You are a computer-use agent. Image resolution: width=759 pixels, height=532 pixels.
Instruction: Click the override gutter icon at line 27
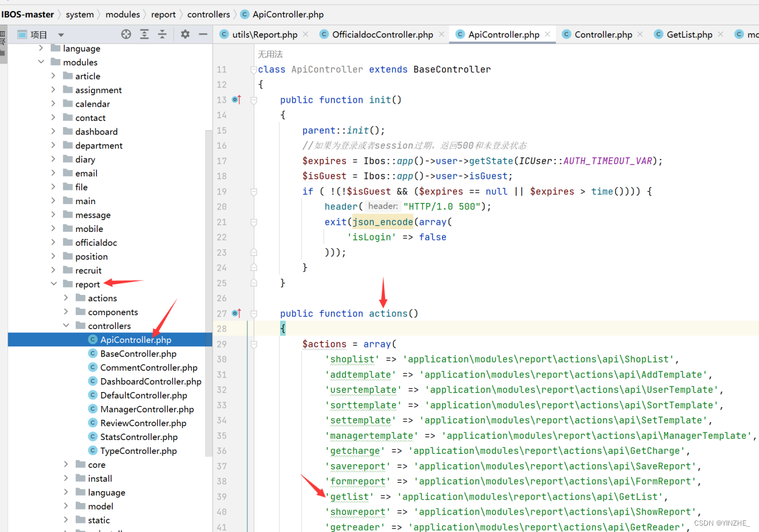[x=236, y=313]
